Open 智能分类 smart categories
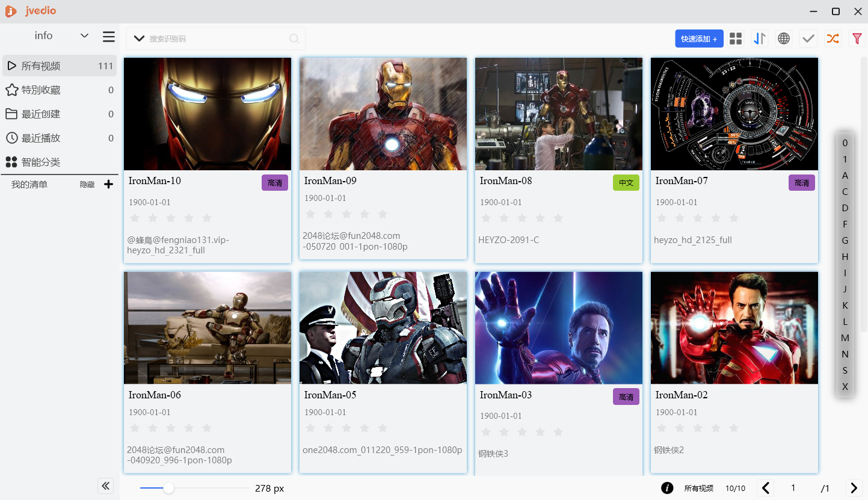 coord(60,162)
